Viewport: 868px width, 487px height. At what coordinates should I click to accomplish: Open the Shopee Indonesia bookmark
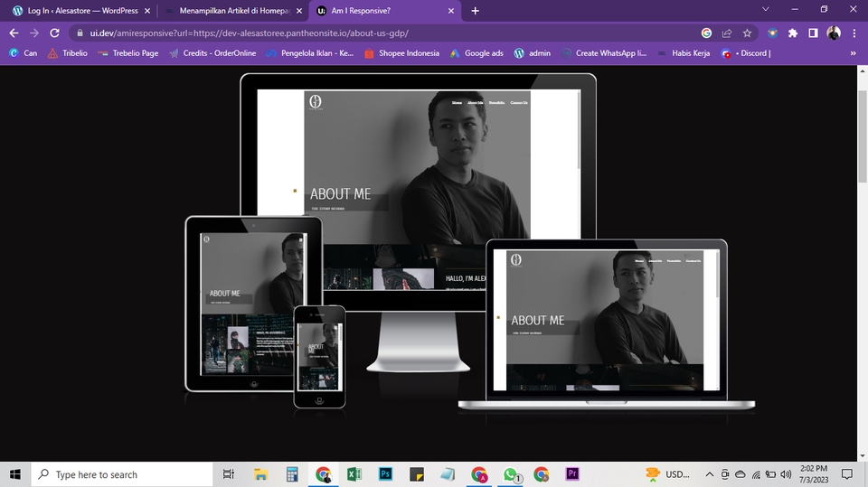click(401, 53)
